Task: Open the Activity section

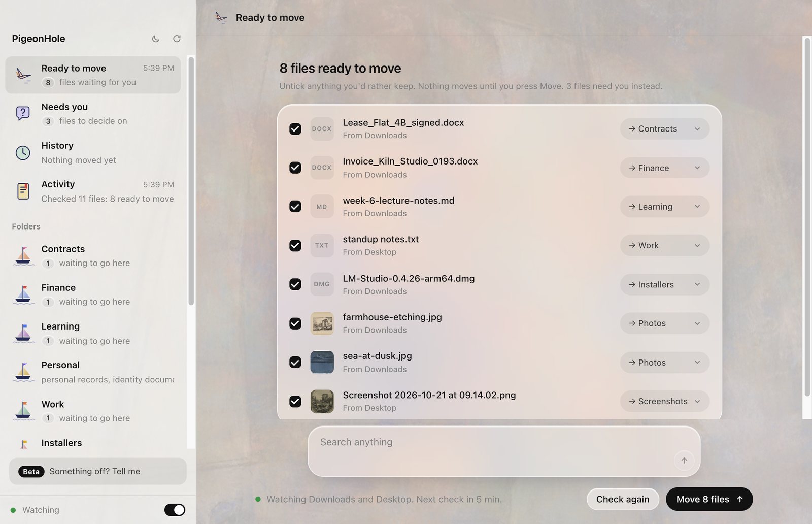Action: tap(93, 191)
